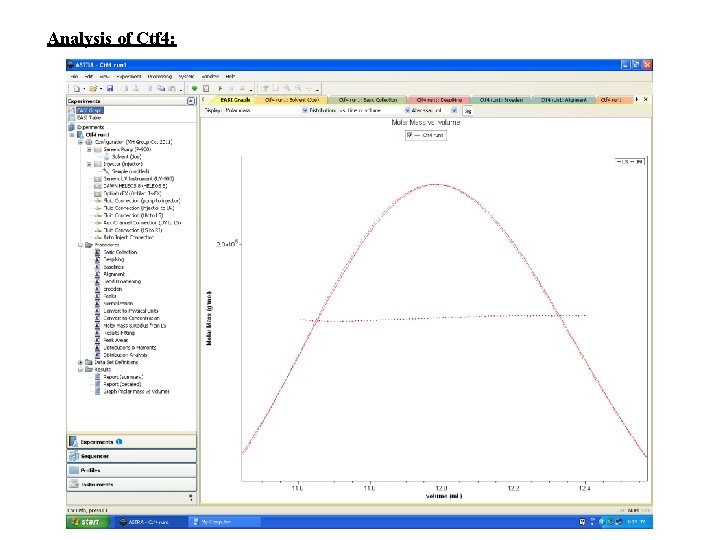Click the Instruments section icon
The width and height of the screenshot is (720, 540).
[x=73, y=484]
